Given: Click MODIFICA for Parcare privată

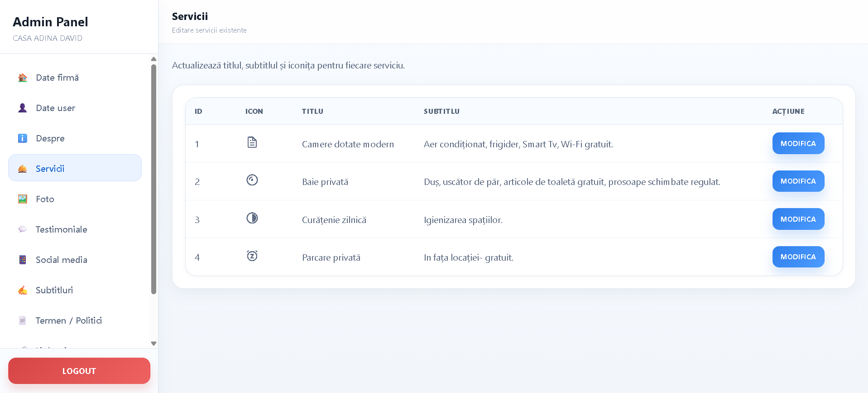Looking at the screenshot, I should (798, 257).
